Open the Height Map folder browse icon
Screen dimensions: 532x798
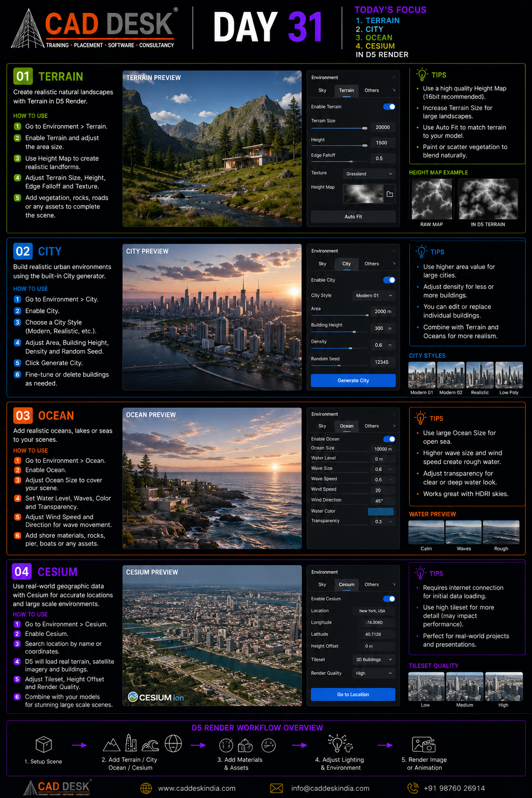[390, 194]
